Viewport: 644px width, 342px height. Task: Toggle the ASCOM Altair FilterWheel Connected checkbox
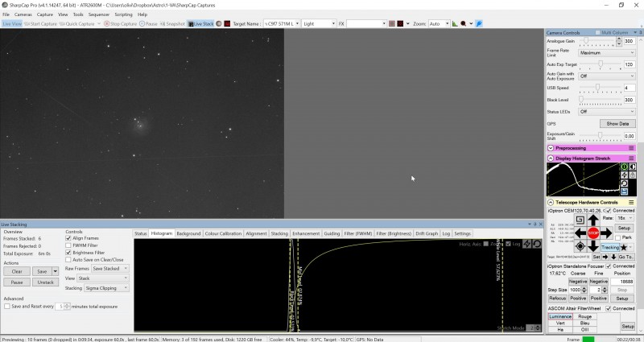(x=609, y=308)
